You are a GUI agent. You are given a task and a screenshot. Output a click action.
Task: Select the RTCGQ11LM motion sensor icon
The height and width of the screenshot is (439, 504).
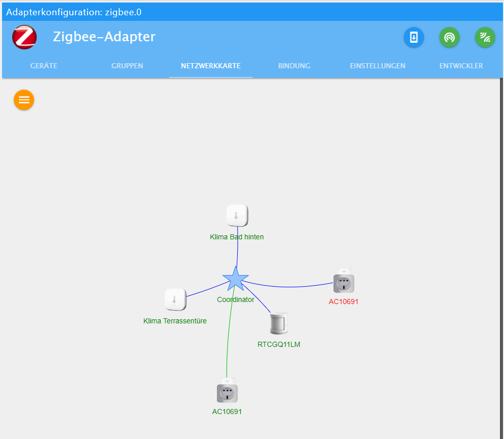coord(278,323)
